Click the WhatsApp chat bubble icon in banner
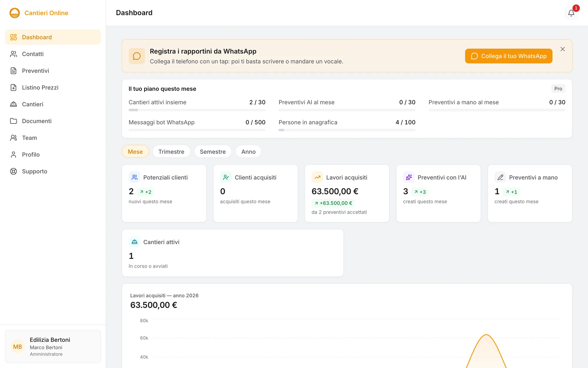The image size is (588, 368). 137,56
